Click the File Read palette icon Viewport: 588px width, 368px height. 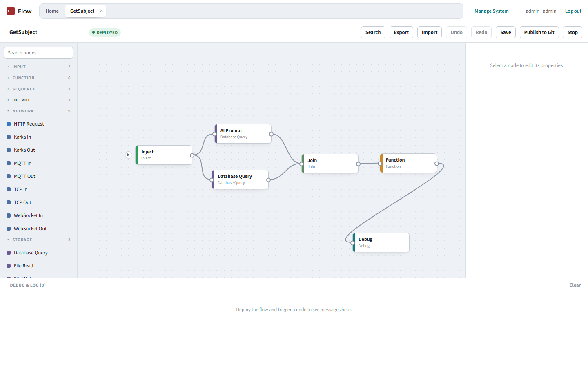point(9,266)
